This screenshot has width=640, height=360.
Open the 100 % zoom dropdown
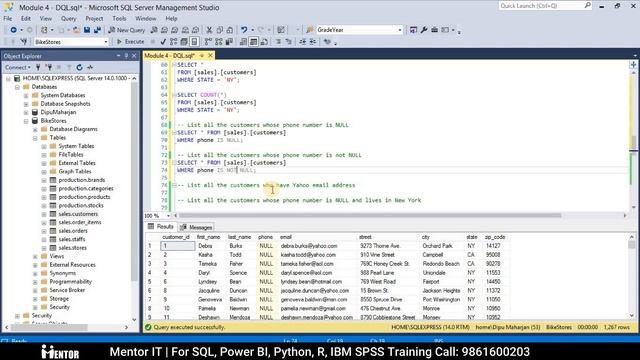(168, 216)
